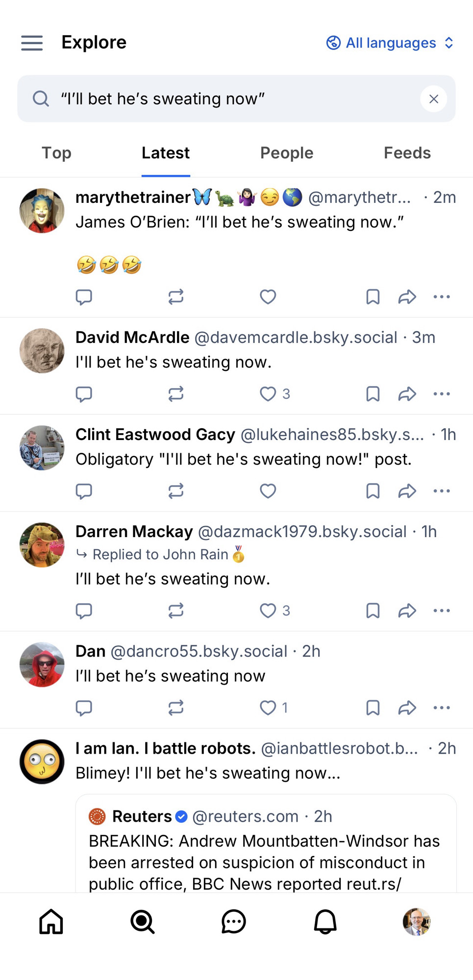Screen dimensions: 473x980
Task: Share Dan's post
Action: 407,708
